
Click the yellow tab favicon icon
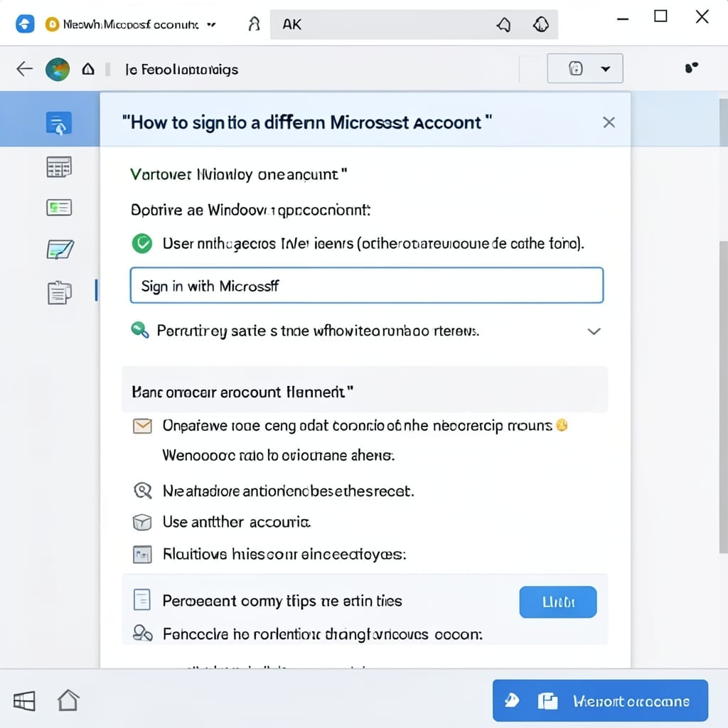click(52, 24)
